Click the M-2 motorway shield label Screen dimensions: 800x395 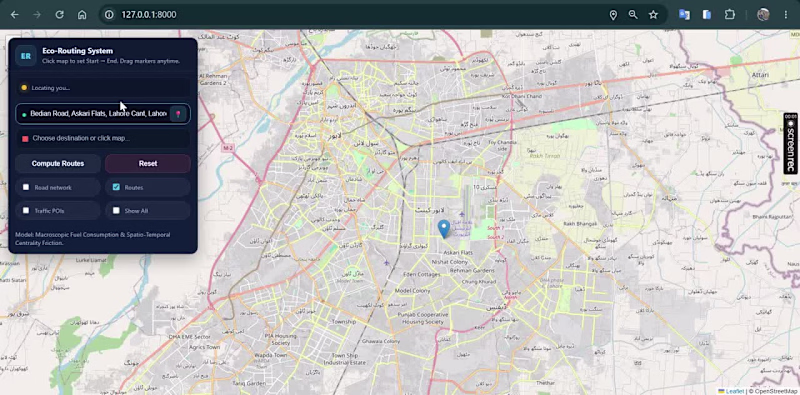tap(228, 147)
